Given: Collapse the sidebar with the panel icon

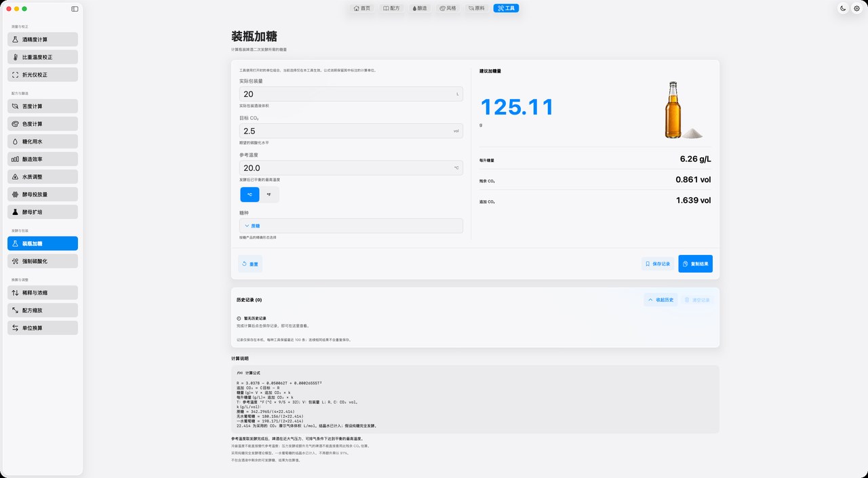Looking at the screenshot, I should 75,9.
